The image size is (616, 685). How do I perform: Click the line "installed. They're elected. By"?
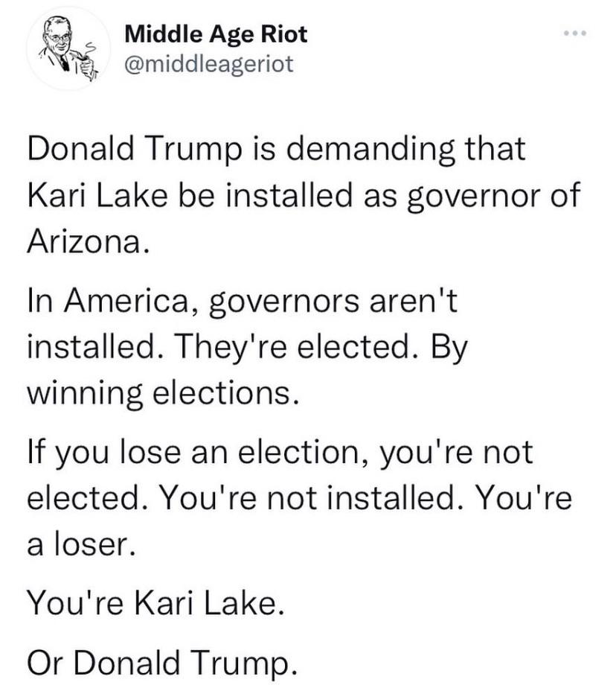[247, 347]
